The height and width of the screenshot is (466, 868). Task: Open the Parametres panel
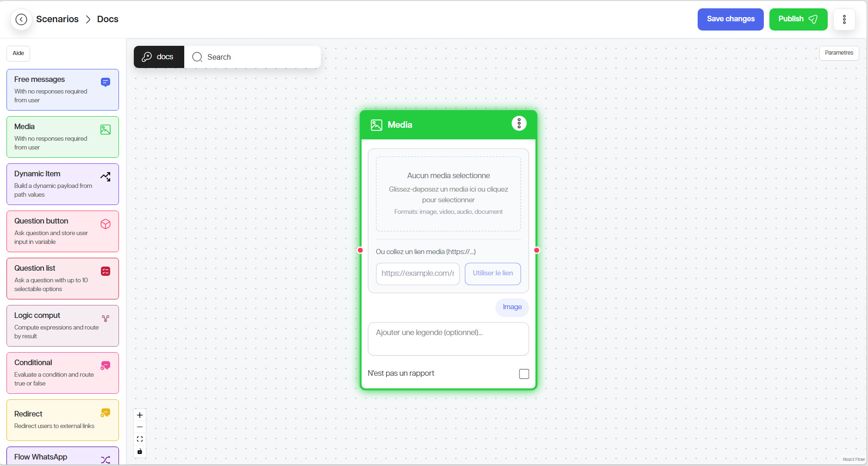[838, 53]
